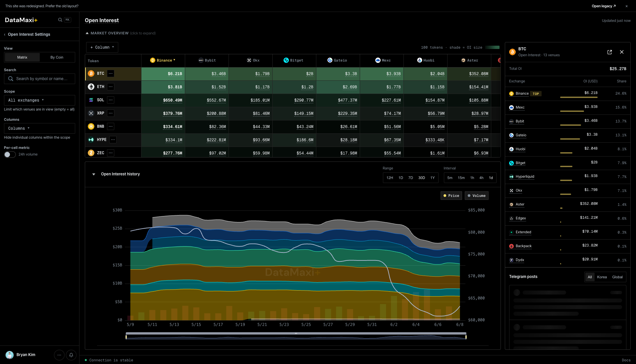Filter Telegram posts to Korea
This screenshot has width=636, height=364.
point(602,277)
